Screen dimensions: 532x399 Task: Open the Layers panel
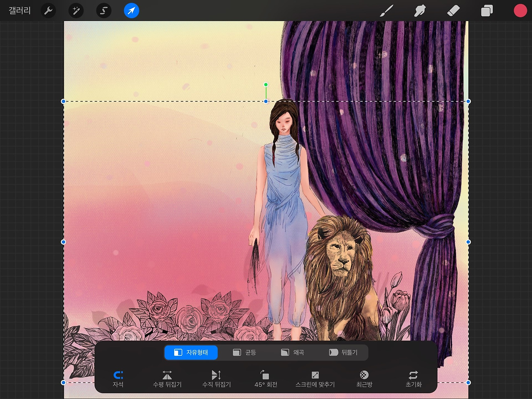tap(487, 11)
